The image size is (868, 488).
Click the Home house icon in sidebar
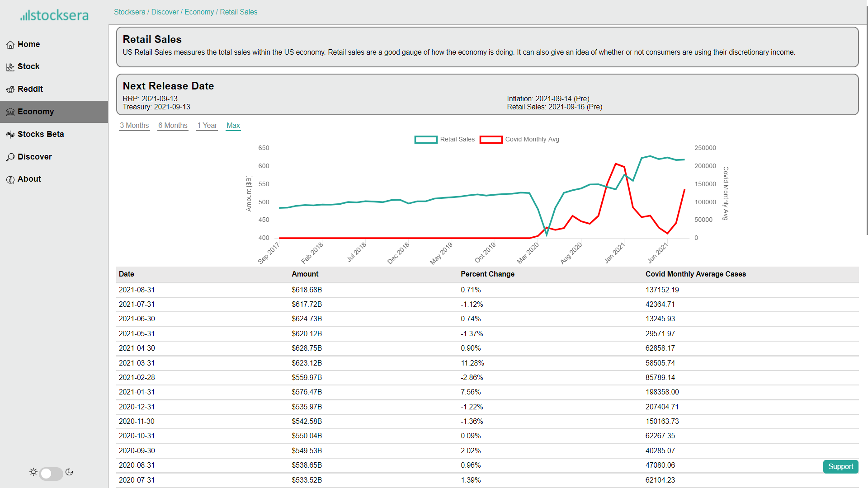point(10,45)
